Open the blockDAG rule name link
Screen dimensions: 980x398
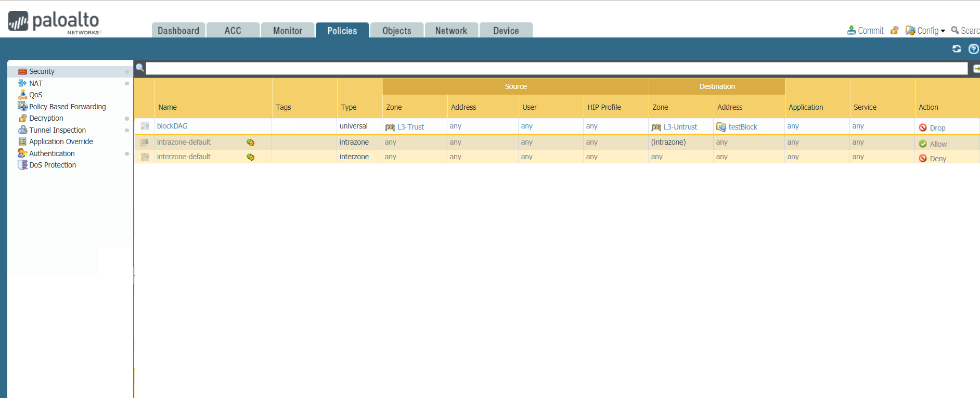pos(172,126)
